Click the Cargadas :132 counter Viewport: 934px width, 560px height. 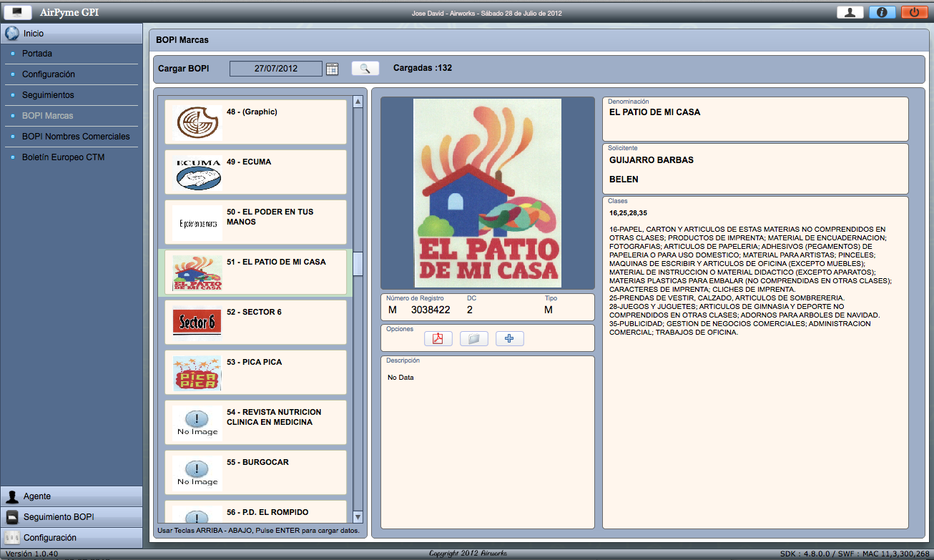[x=423, y=69]
